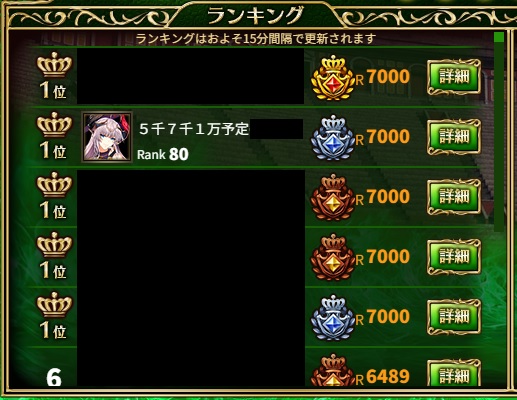This screenshot has width=517, height=400.
Task: Click the third row bronze crest badge
Action: (x=332, y=197)
